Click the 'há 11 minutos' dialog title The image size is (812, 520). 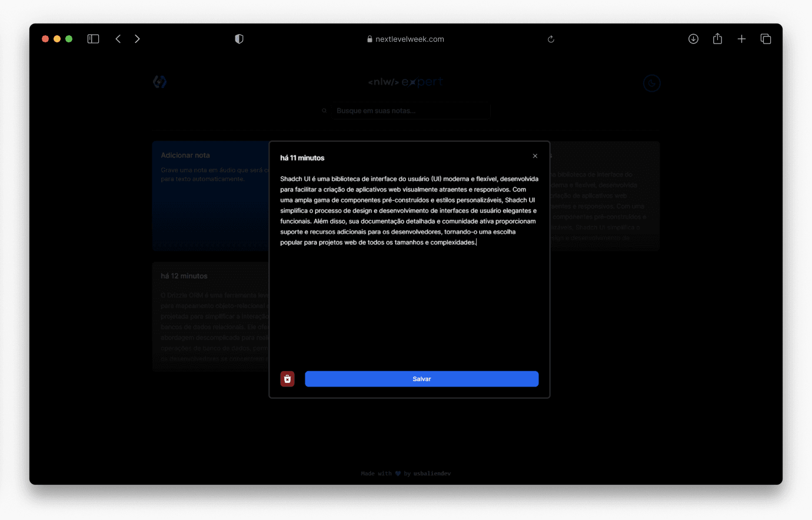[x=302, y=158]
